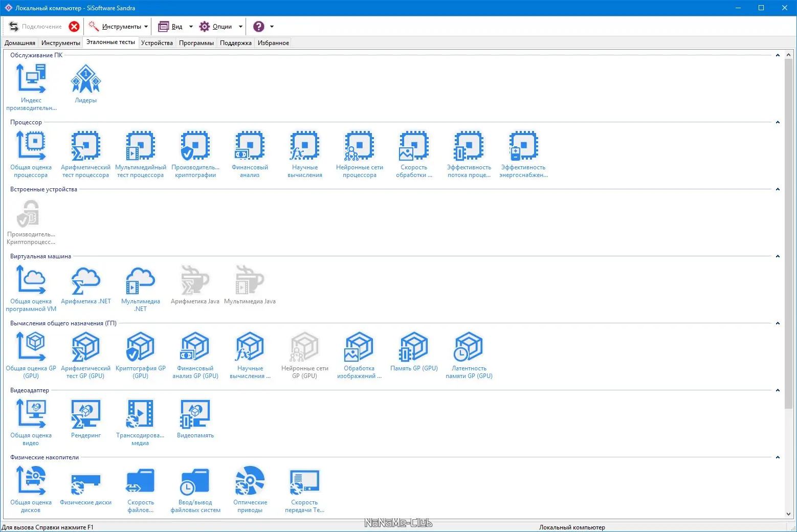Switch to the Инструменты tab
This screenshot has height=532, width=797.
click(61, 43)
